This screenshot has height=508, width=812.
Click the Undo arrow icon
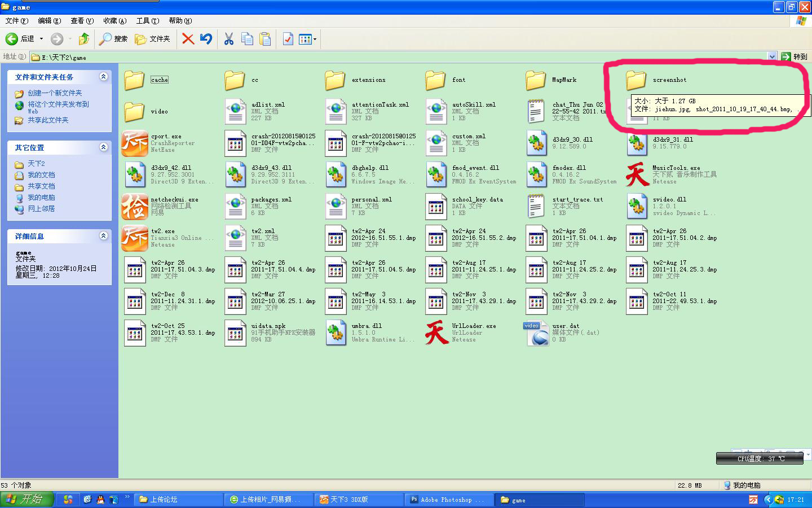click(206, 39)
